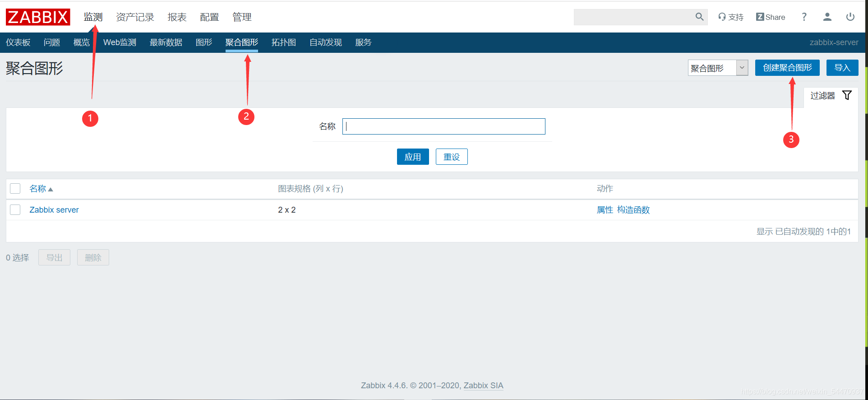The width and height of the screenshot is (868, 400).
Task: Open the 支持 support link
Action: click(x=731, y=17)
